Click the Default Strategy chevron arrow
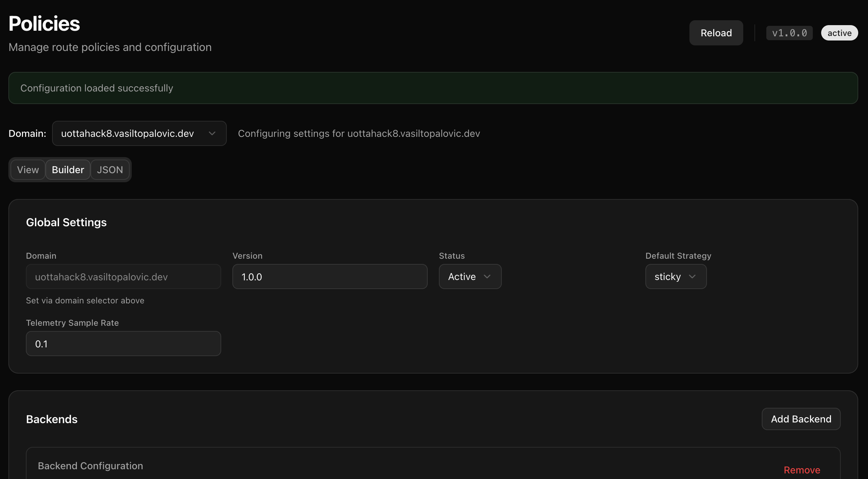The width and height of the screenshot is (868, 479). coord(692,277)
